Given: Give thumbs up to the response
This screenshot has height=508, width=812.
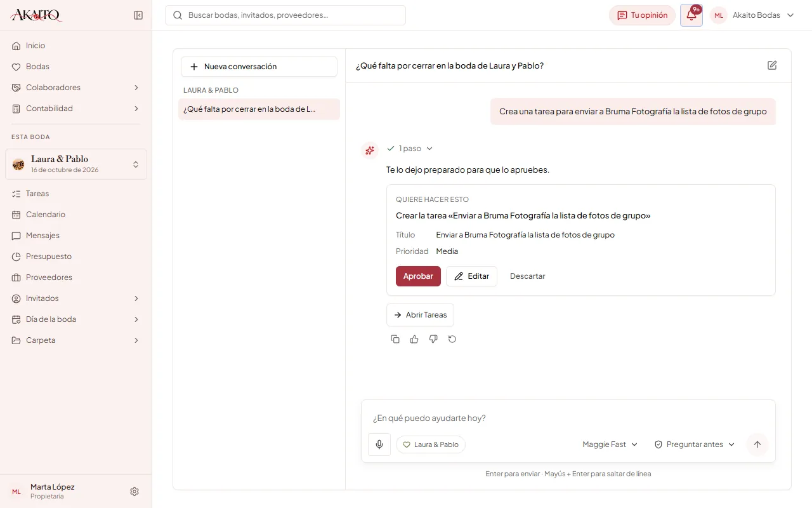Looking at the screenshot, I should (414, 339).
